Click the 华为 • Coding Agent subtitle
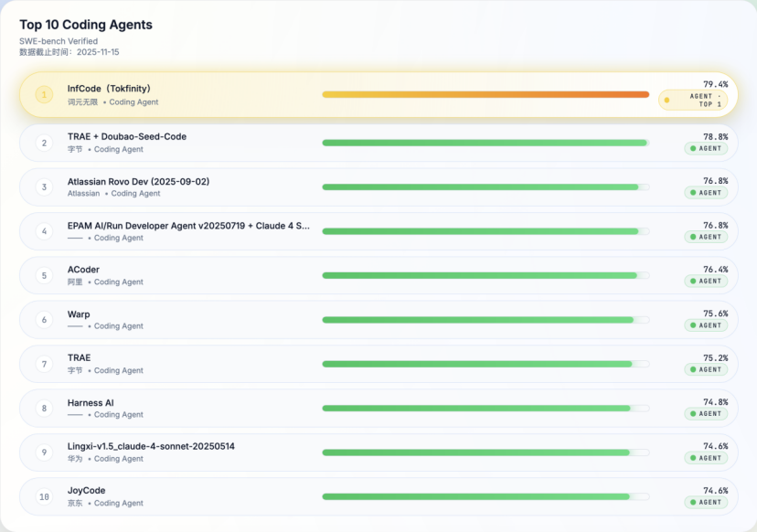This screenshot has width=757, height=532. (x=105, y=459)
